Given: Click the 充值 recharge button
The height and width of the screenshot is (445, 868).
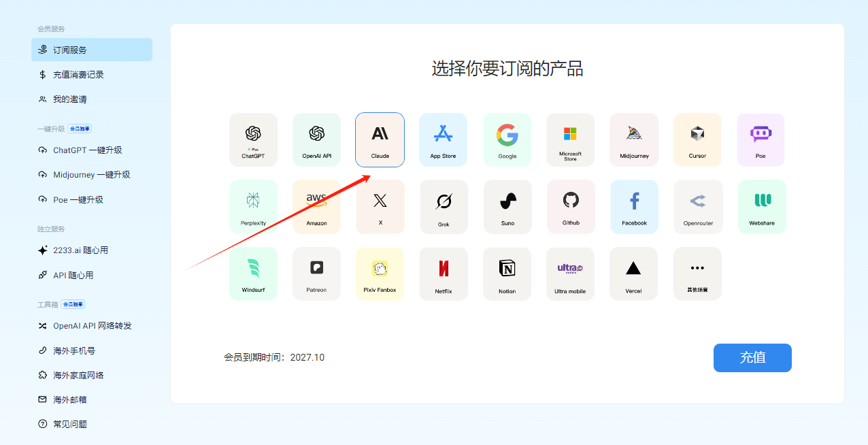Looking at the screenshot, I should pyautogui.click(x=752, y=358).
